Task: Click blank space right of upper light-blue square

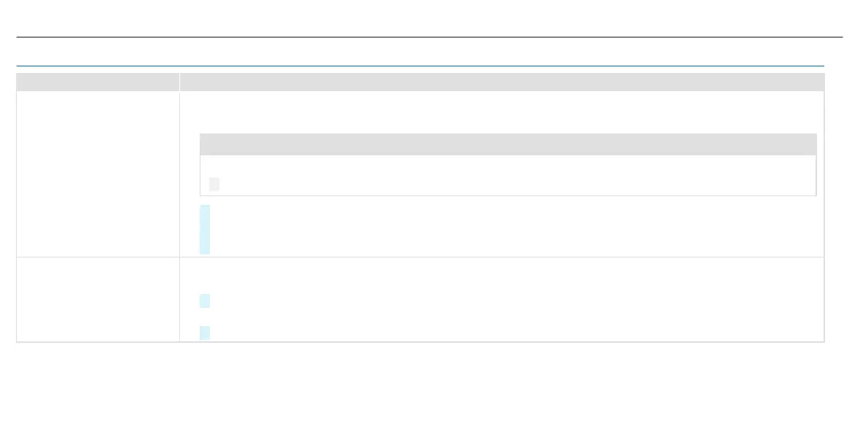Action: [x=515, y=301]
